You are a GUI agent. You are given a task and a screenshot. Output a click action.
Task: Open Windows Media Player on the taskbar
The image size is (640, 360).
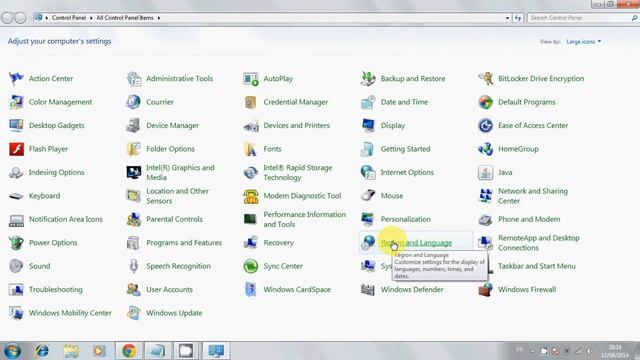(x=99, y=351)
